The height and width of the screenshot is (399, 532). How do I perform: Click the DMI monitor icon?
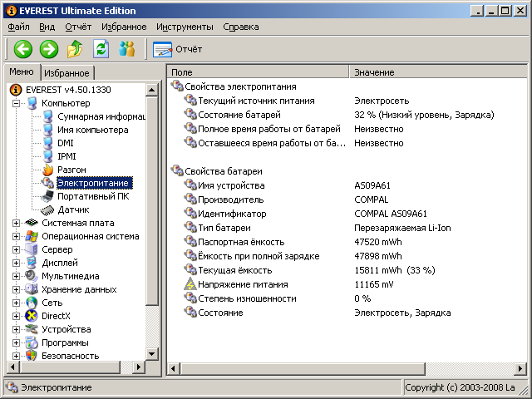pos(48,143)
